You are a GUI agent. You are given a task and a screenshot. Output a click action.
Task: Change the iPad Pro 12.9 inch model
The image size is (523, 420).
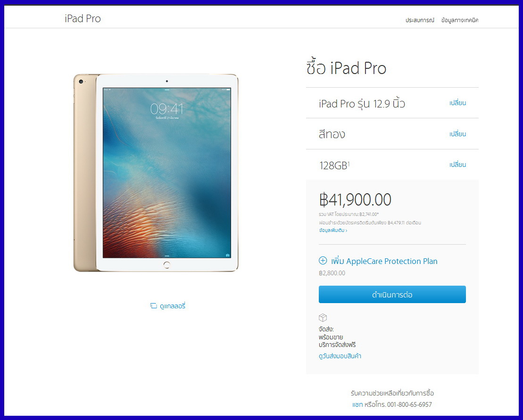tap(457, 103)
